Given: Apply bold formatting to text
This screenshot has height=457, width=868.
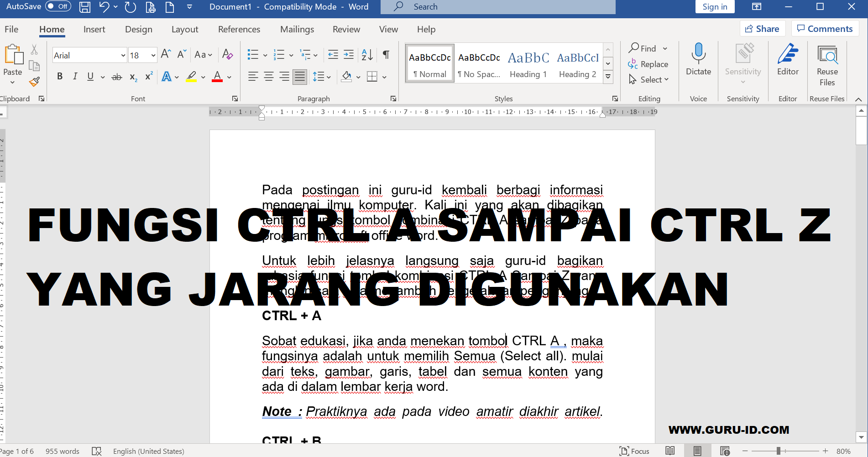Looking at the screenshot, I should (59, 76).
